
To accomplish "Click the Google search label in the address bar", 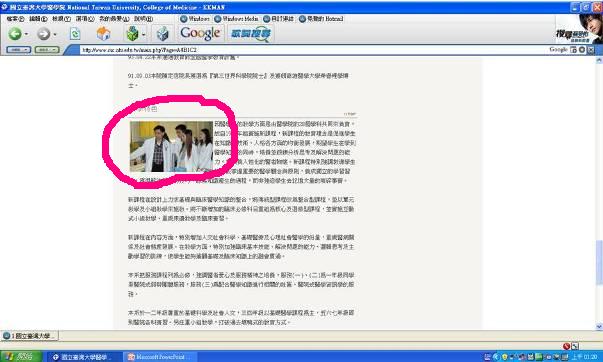I will [x=558, y=50].
